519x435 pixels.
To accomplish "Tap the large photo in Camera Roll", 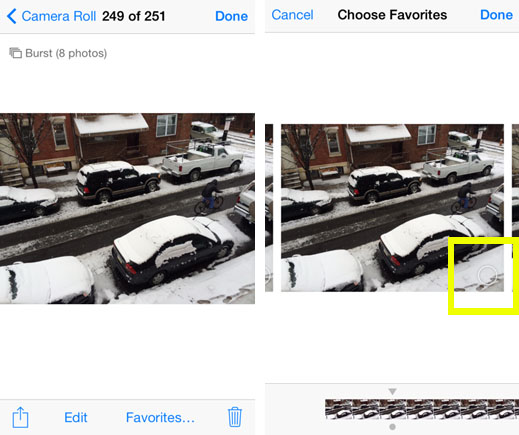I will click(127, 208).
